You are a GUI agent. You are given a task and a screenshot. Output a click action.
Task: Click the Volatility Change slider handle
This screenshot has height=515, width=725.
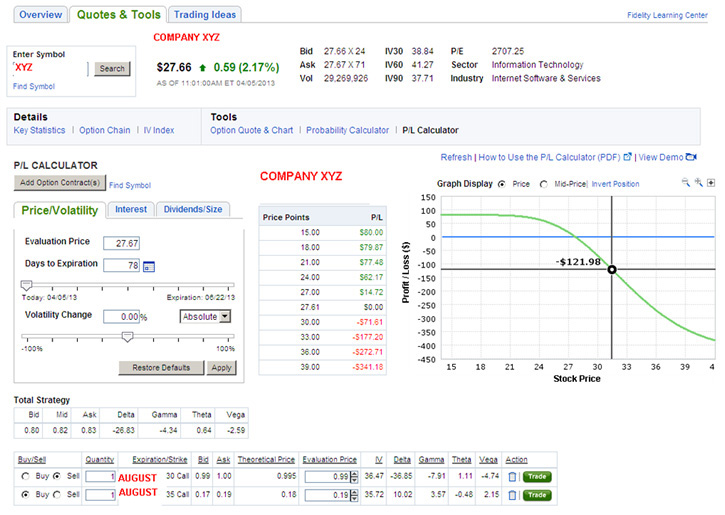[x=127, y=337]
